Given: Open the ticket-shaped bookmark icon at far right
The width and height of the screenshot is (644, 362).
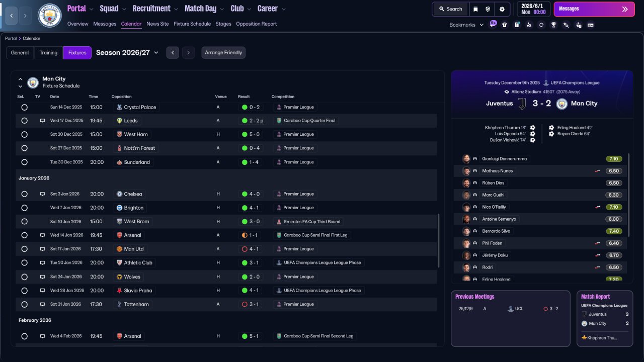Looking at the screenshot, I should point(591,25).
